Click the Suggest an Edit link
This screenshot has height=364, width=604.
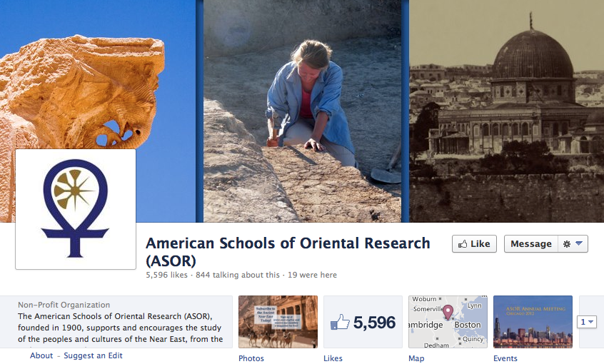93,355
